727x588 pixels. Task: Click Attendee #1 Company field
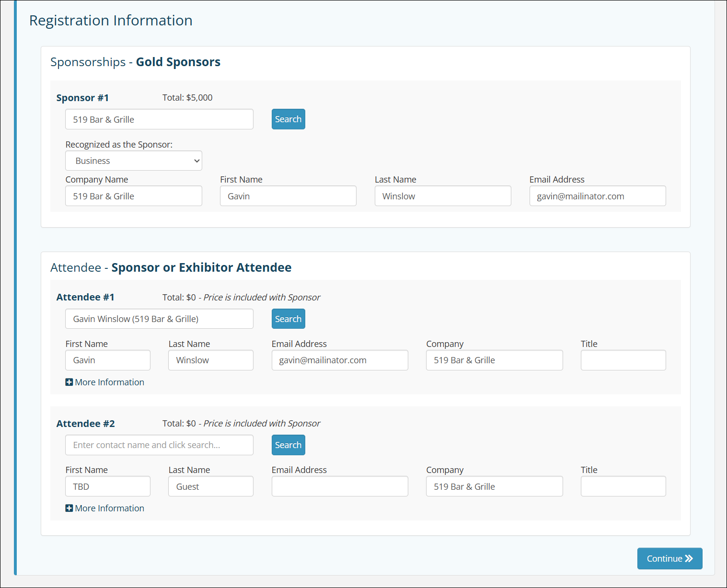[494, 360]
